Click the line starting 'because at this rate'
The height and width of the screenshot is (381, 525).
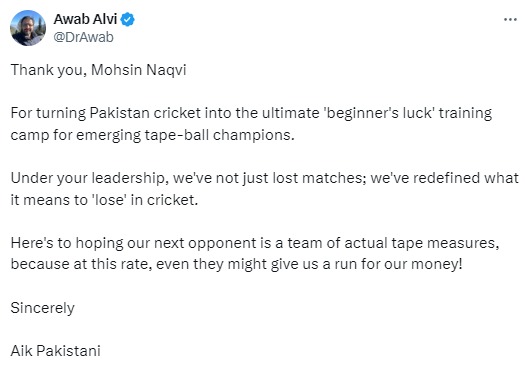(x=236, y=264)
